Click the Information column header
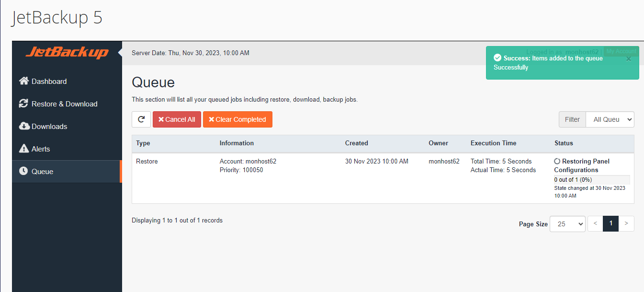644x292 pixels. 237,143
